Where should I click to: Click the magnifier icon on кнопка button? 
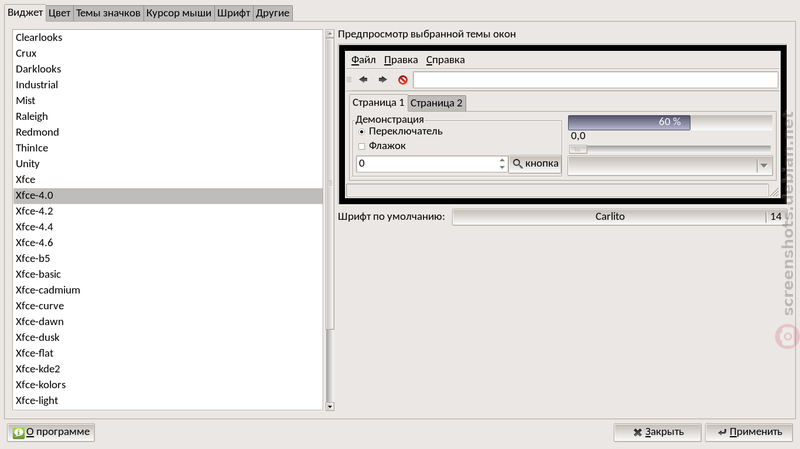[517, 164]
